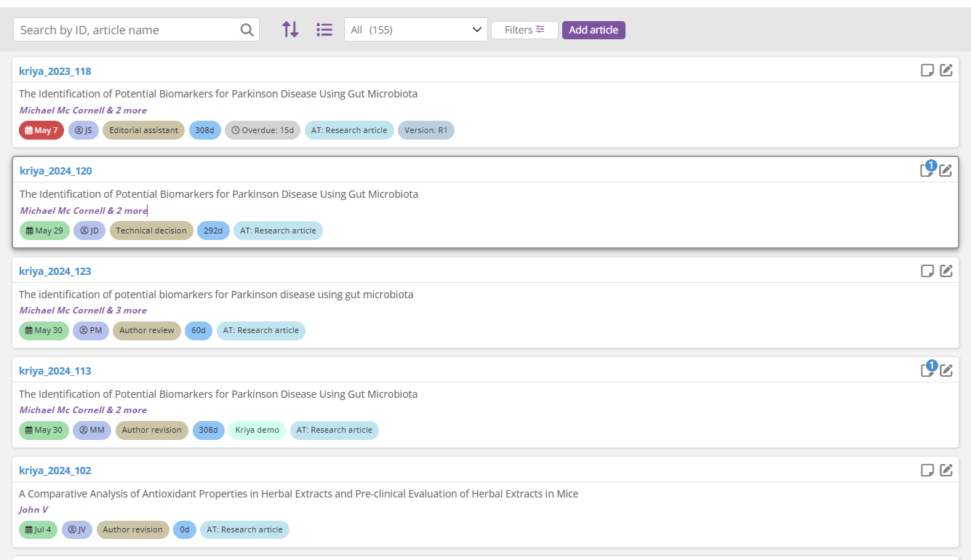
Task: Click the 292d age tag
Action: [213, 231]
